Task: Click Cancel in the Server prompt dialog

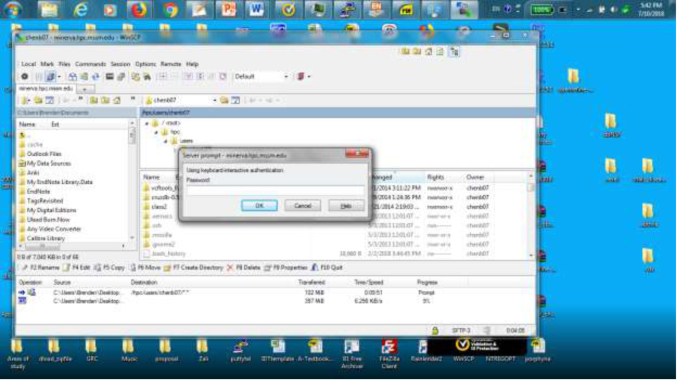Action: 302,205
